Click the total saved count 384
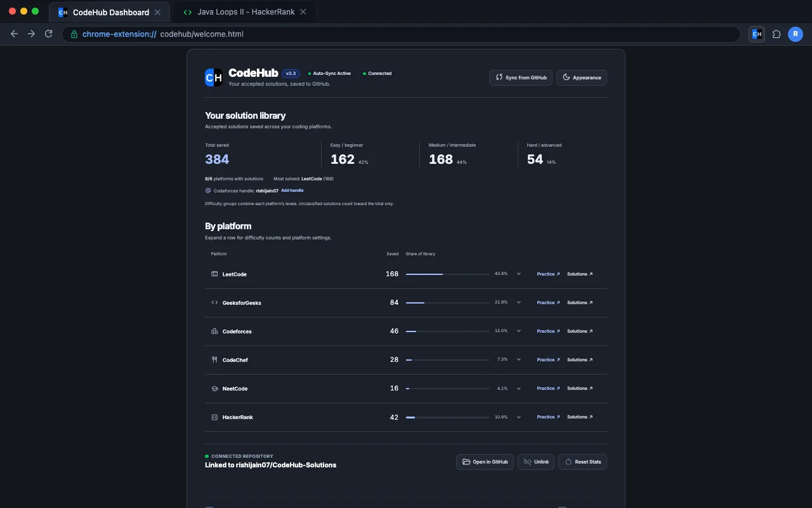 coord(217,159)
